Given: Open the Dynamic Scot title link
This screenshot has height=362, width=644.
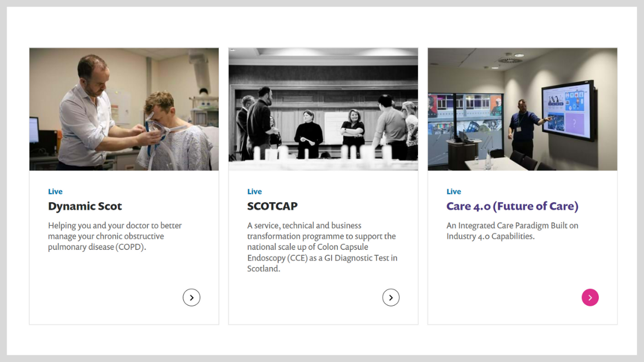Looking at the screenshot, I should point(85,206).
